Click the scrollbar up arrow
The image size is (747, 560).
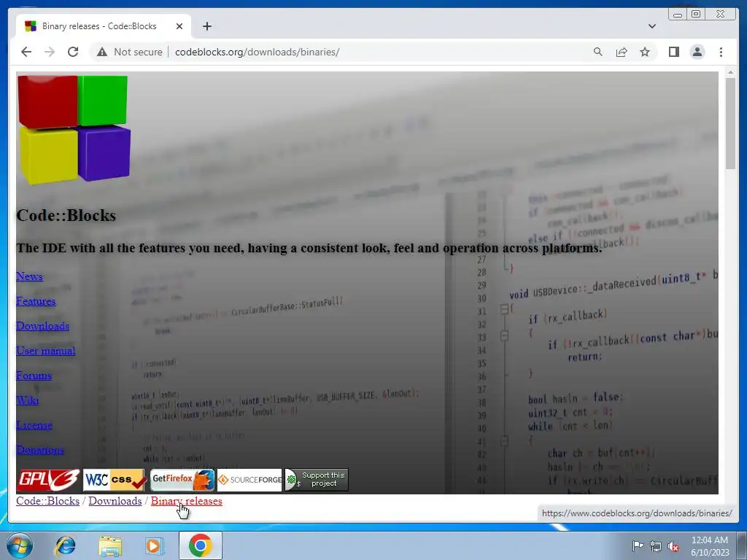pyautogui.click(x=730, y=72)
